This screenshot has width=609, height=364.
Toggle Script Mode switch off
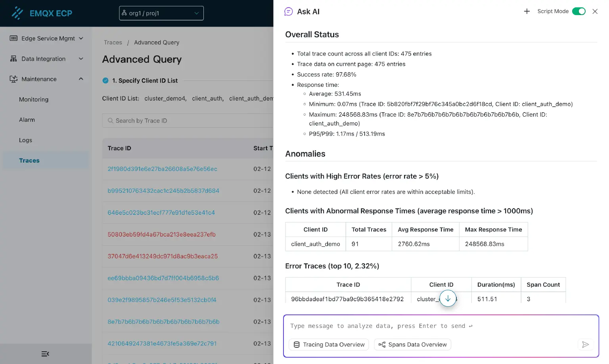click(578, 11)
